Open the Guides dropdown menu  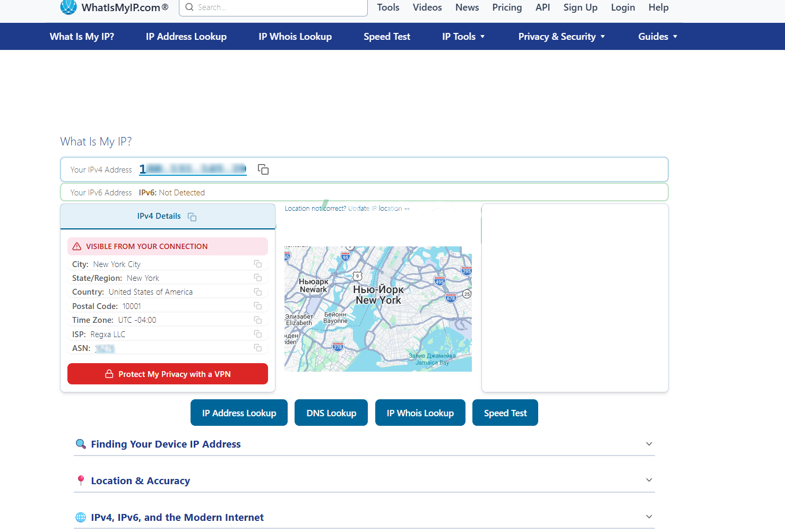(x=658, y=37)
